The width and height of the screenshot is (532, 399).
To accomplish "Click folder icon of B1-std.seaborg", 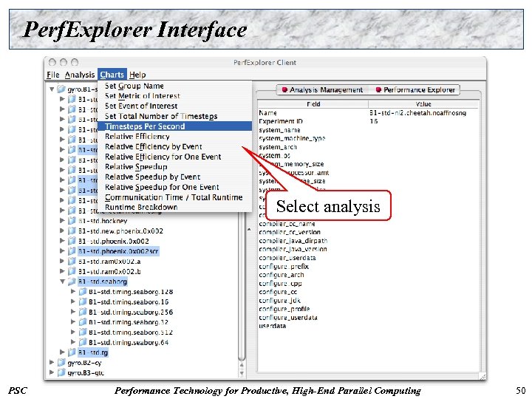I will (72, 282).
